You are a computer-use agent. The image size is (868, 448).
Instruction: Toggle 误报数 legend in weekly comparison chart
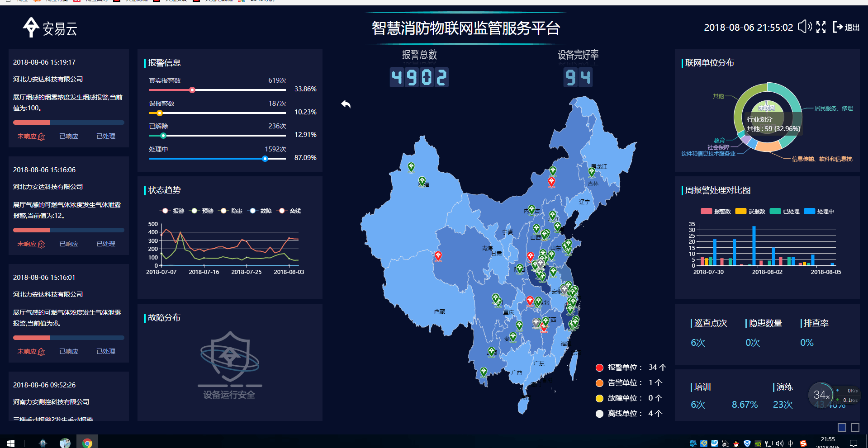[750, 212]
